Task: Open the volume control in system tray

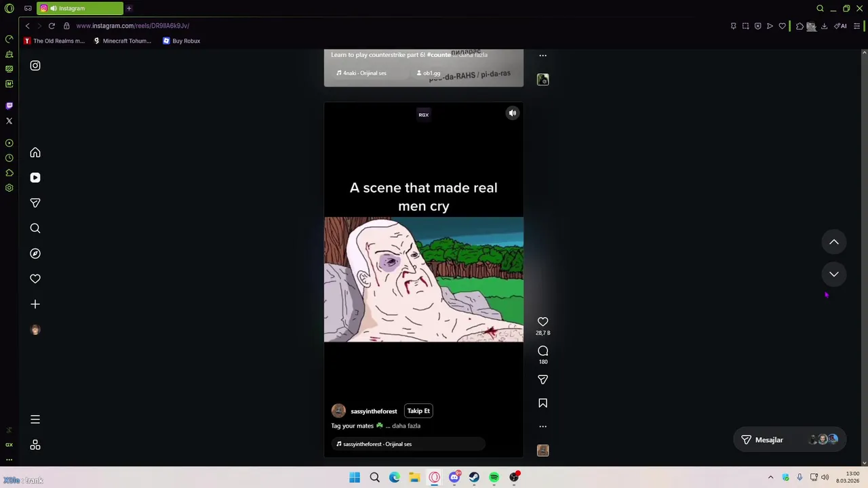Action: point(825,477)
